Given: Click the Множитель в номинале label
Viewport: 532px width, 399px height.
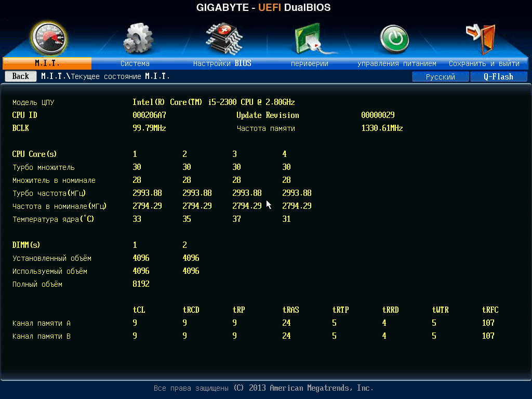Looking at the screenshot, I should coord(54,180).
